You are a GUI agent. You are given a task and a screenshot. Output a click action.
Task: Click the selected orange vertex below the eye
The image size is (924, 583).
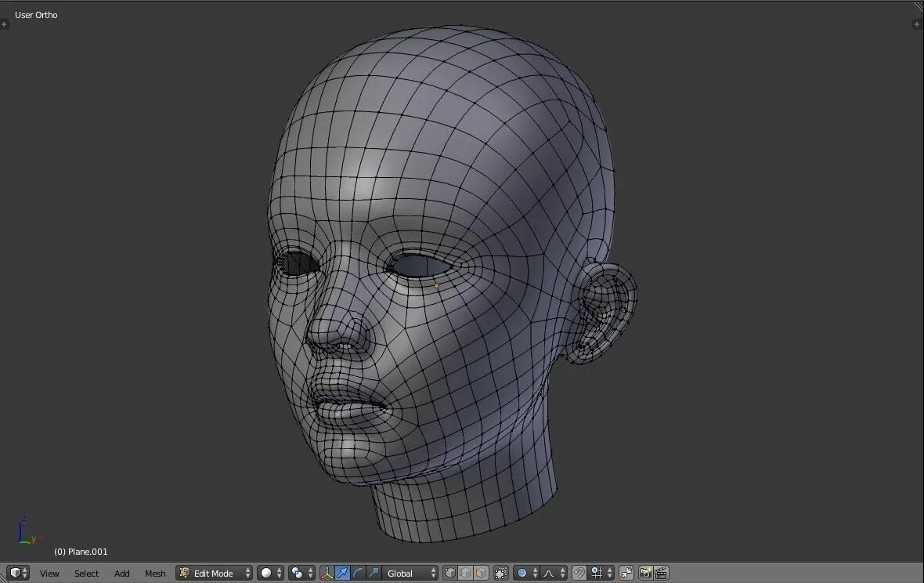tap(436, 285)
